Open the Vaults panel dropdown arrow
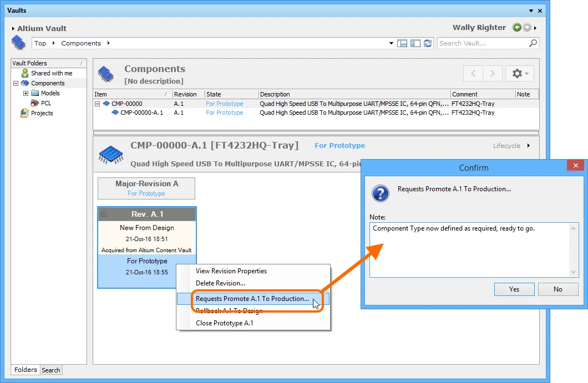The height and width of the screenshot is (383, 588). [531, 11]
